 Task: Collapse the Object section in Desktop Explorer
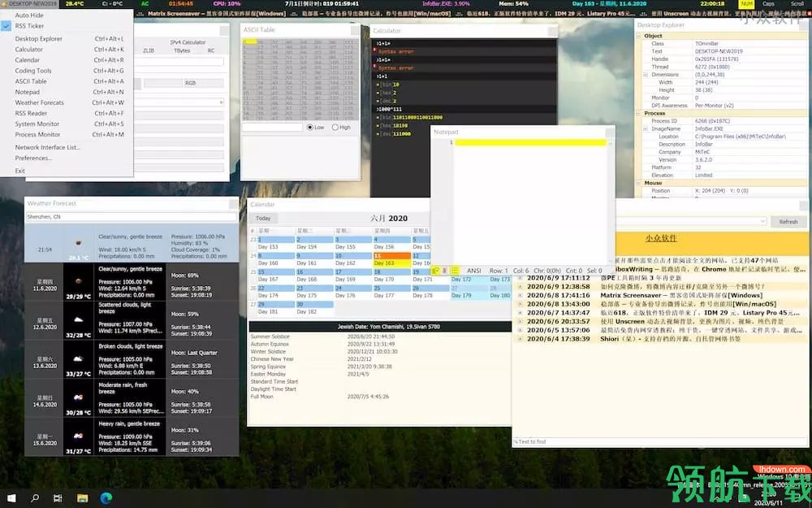(638, 36)
